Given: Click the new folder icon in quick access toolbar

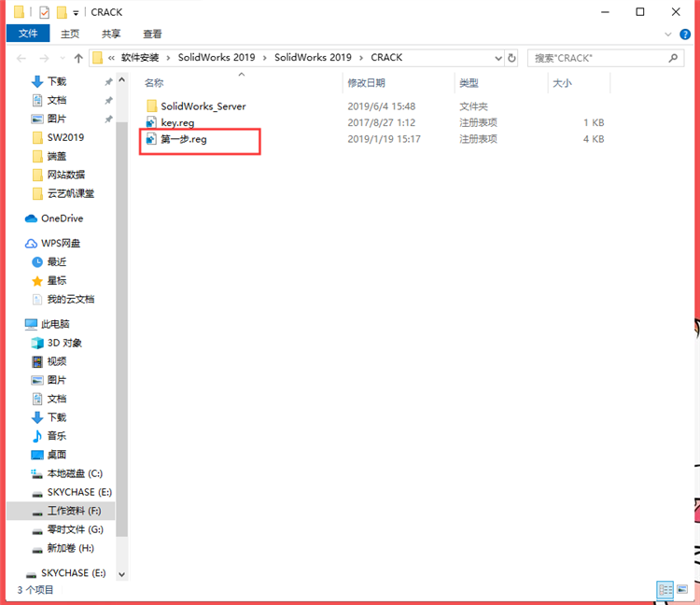Looking at the screenshot, I should [62, 12].
